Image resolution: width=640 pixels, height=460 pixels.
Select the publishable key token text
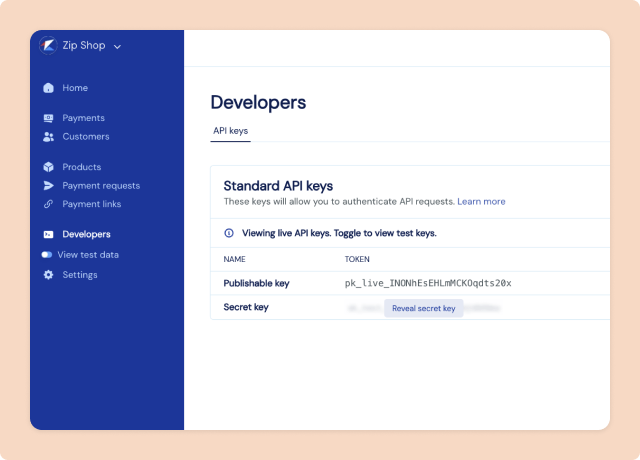(x=428, y=283)
